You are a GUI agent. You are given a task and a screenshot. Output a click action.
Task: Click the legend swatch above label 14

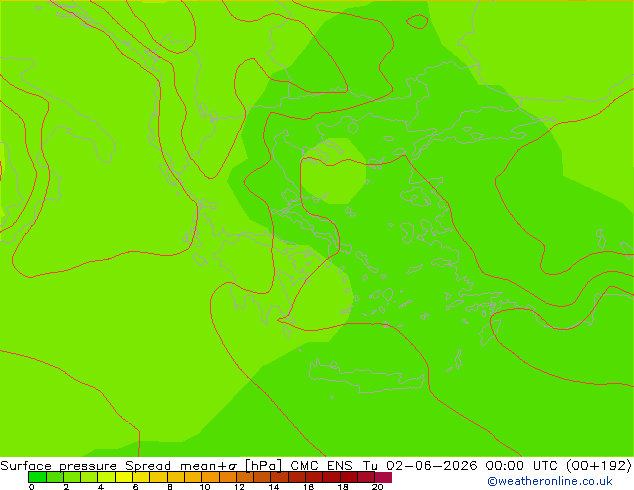[x=279, y=477]
